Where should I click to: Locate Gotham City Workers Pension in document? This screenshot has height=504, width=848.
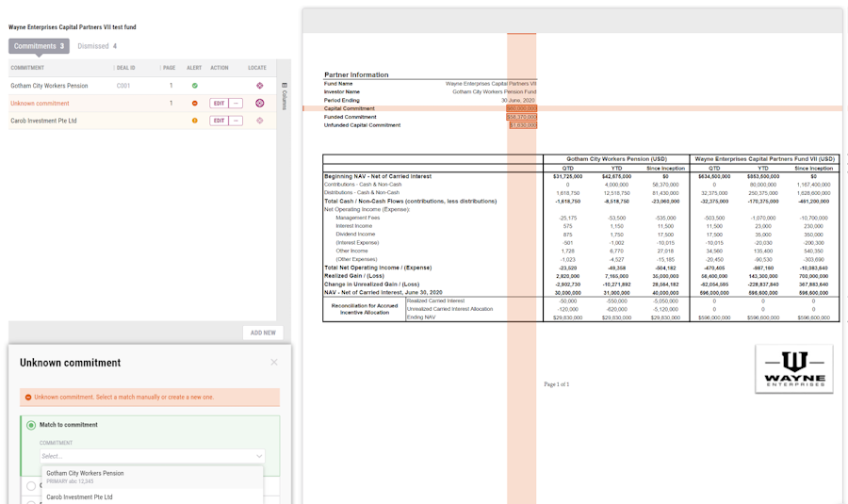(260, 86)
